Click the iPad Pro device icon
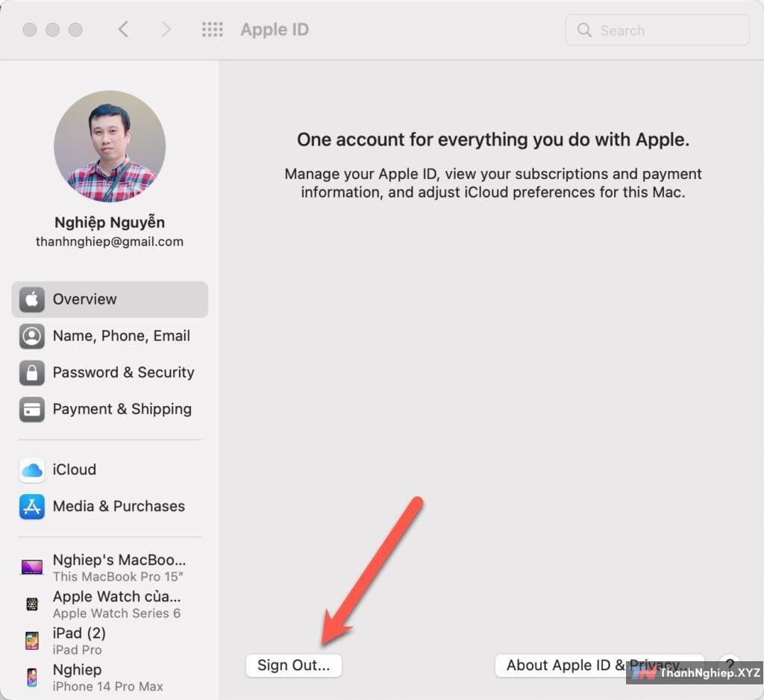764x700 pixels. tap(31, 640)
